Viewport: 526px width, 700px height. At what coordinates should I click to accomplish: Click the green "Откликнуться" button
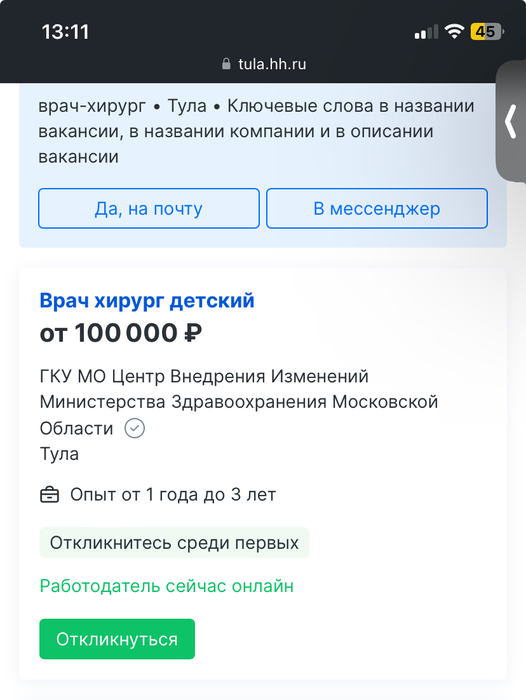(117, 639)
